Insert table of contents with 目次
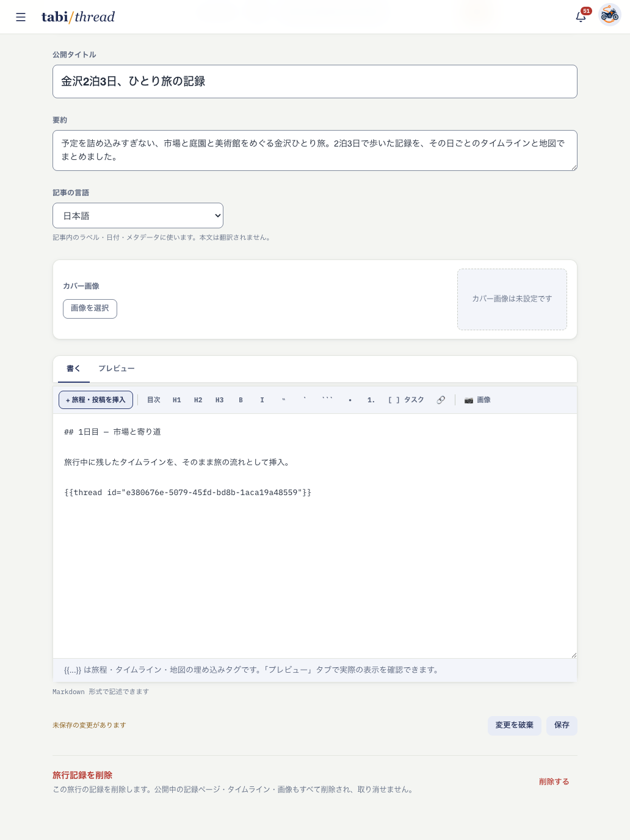The width and height of the screenshot is (630, 840). tap(154, 400)
